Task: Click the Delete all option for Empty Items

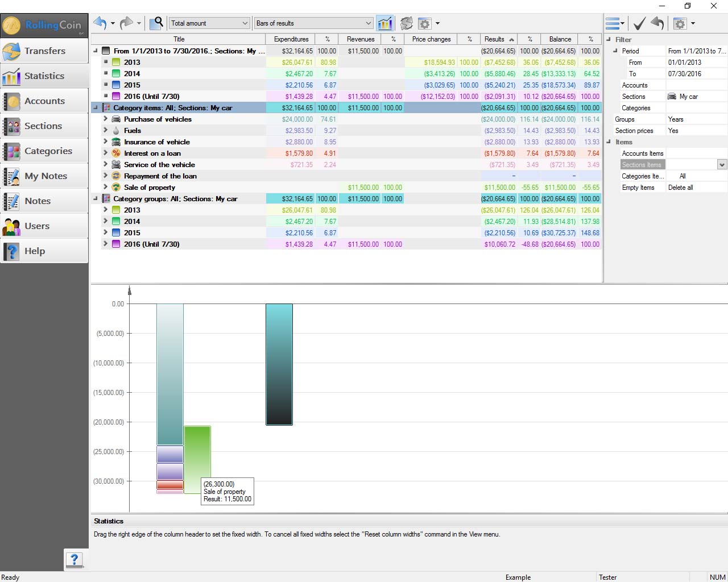Action: point(680,188)
